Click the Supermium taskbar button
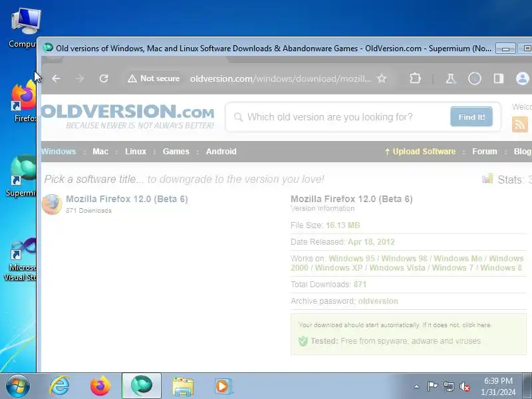The width and height of the screenshot is (532, 399). click(142, 386)
